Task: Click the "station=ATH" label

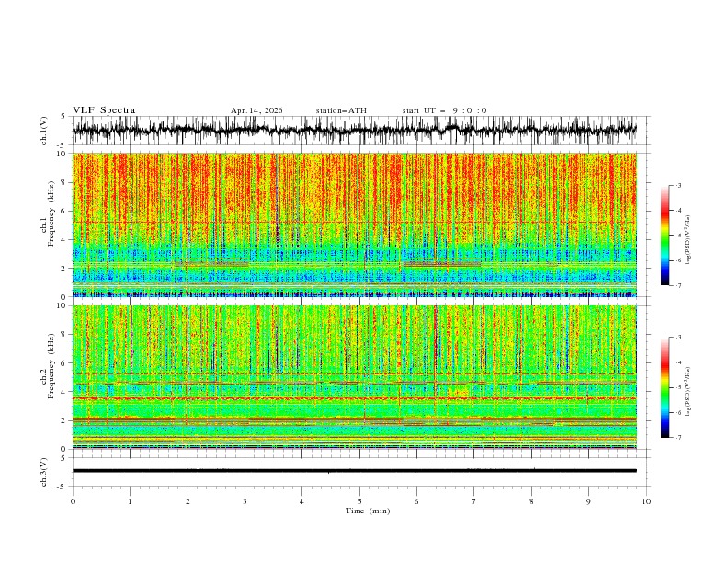Action: pyautogui.click(x=341, y=110)
